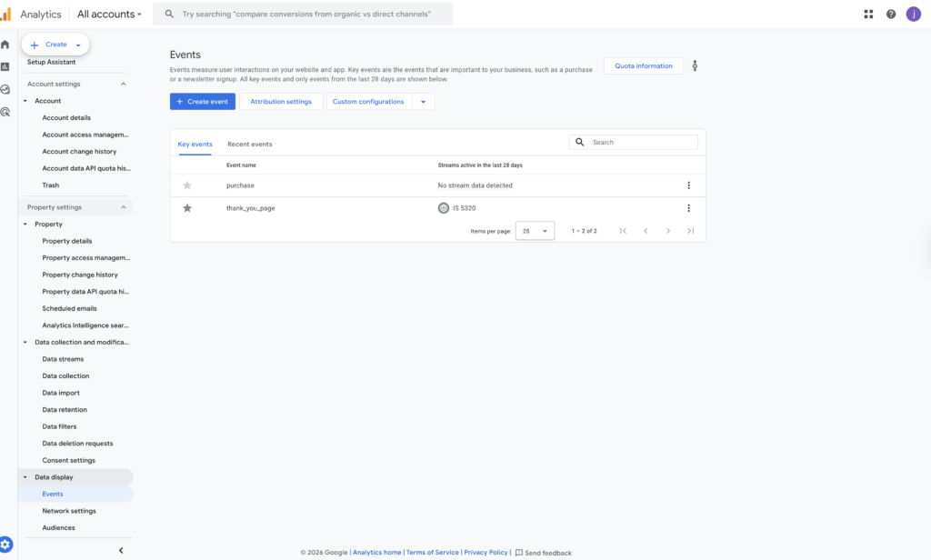Collapse the Account settings section

(x=124, y=84)
